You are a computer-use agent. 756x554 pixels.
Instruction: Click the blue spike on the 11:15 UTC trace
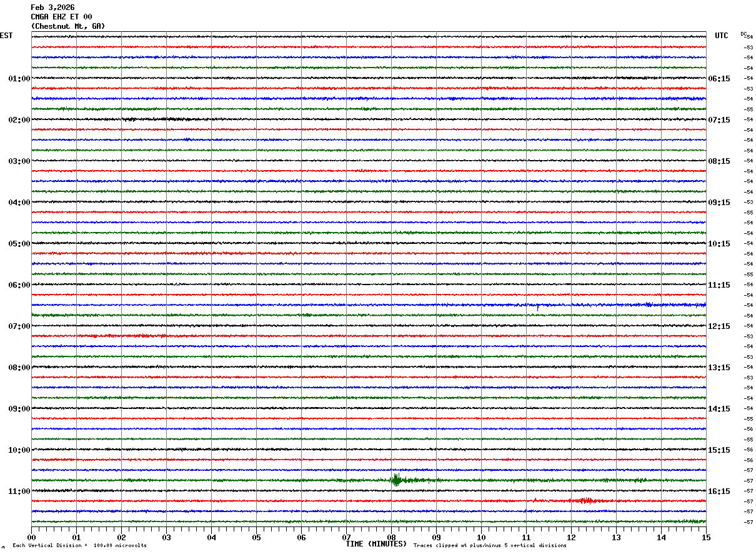pyautogui.click(x=537, y=306)
